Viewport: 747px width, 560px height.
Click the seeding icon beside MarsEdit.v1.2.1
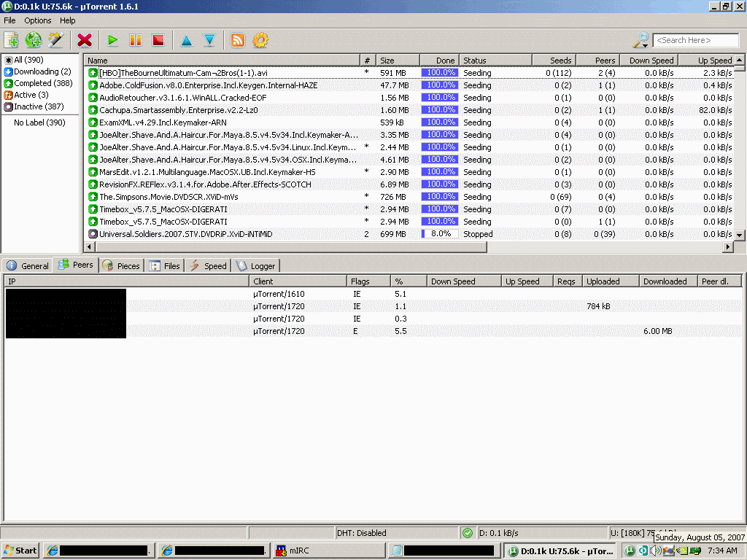tap(93, 172)
